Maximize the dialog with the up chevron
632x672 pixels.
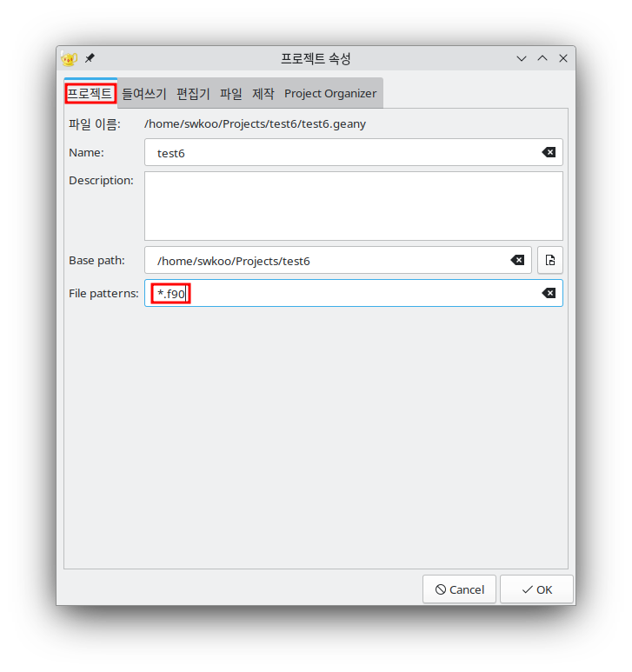(542, 58)
